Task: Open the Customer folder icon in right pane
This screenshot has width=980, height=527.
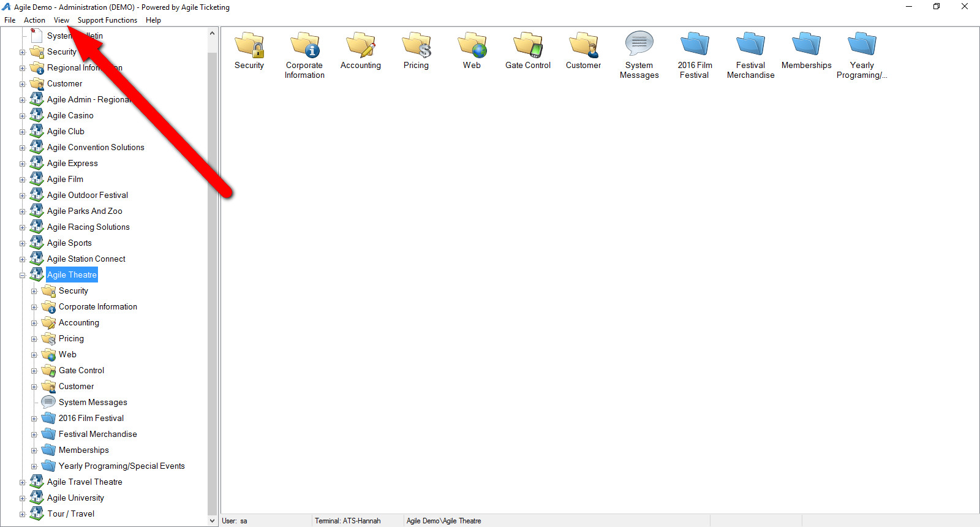Action: (x=584, y=45)
